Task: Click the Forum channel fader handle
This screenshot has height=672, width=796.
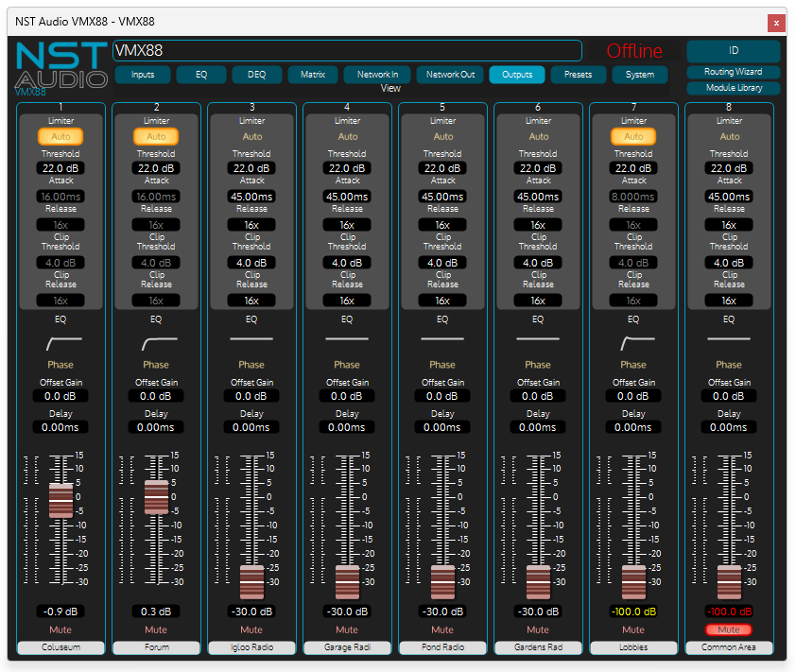Action: pyautogui.click(x=156, y=497)
